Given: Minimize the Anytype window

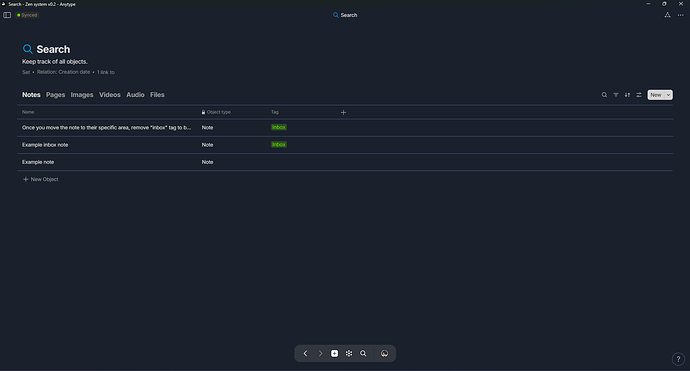Looking at the screenshot, I should 648,4.
